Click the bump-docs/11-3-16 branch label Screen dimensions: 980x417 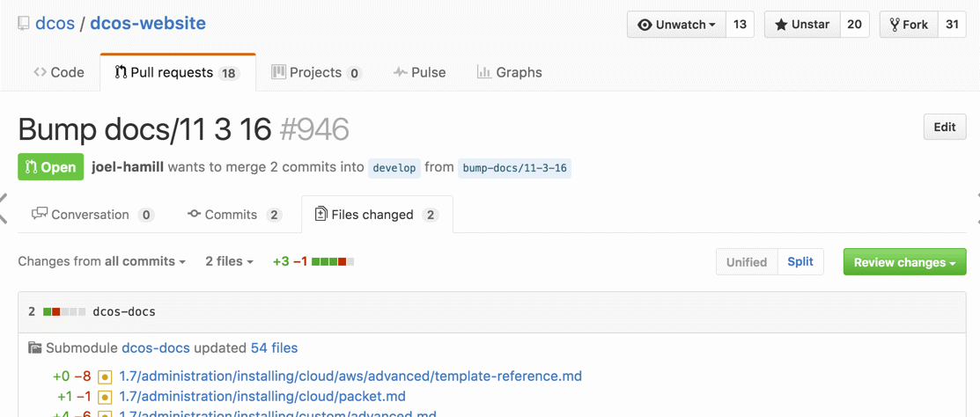[x=514, y=169]
